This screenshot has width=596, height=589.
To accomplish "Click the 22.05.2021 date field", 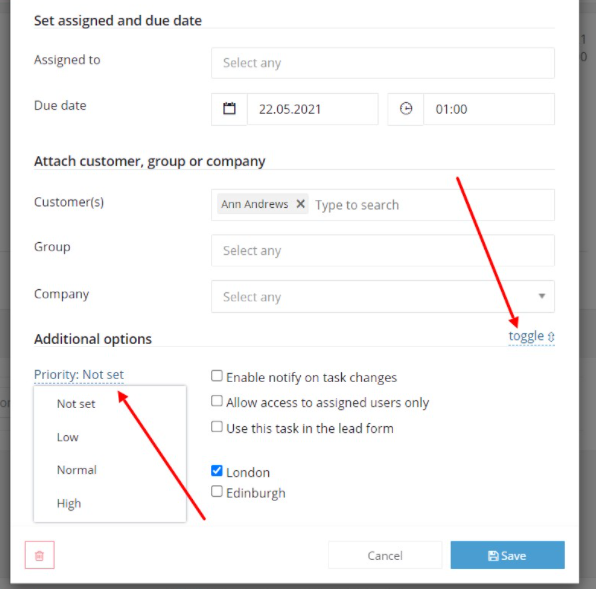I will coord(313,109).
